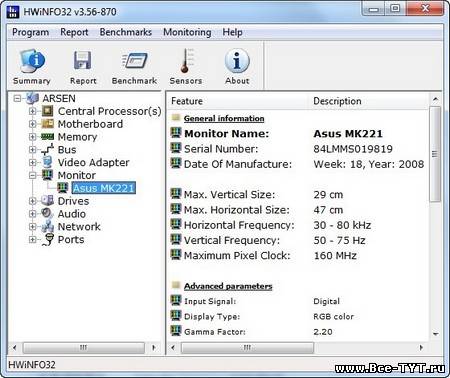Collapse the ARSEN root node

tap(17, 98)
